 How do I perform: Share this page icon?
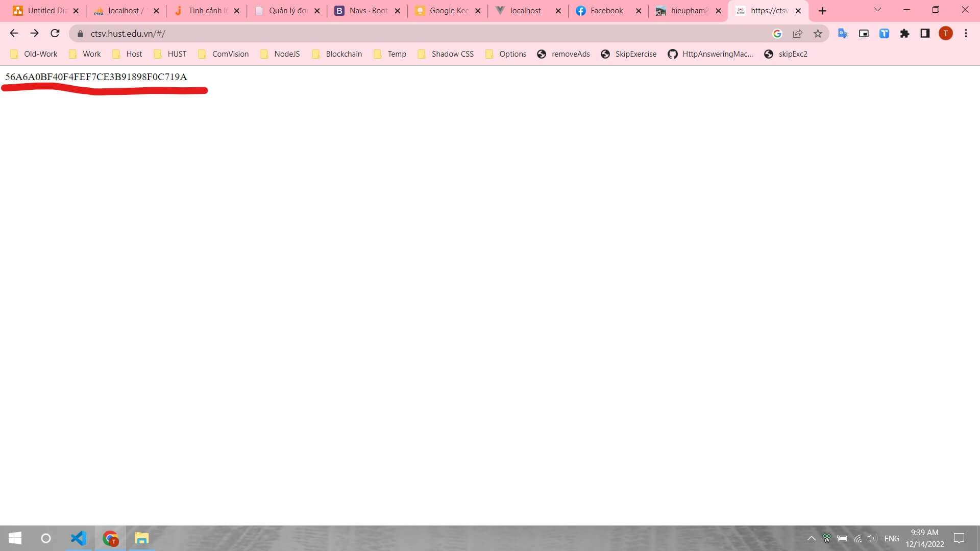(797, 34)
